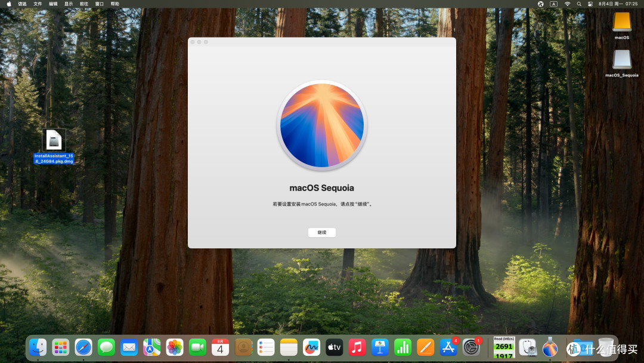The width and height of the screenshot is (644, 363).
Task: Launch Pages from the Dock
Action: [426, 348]
